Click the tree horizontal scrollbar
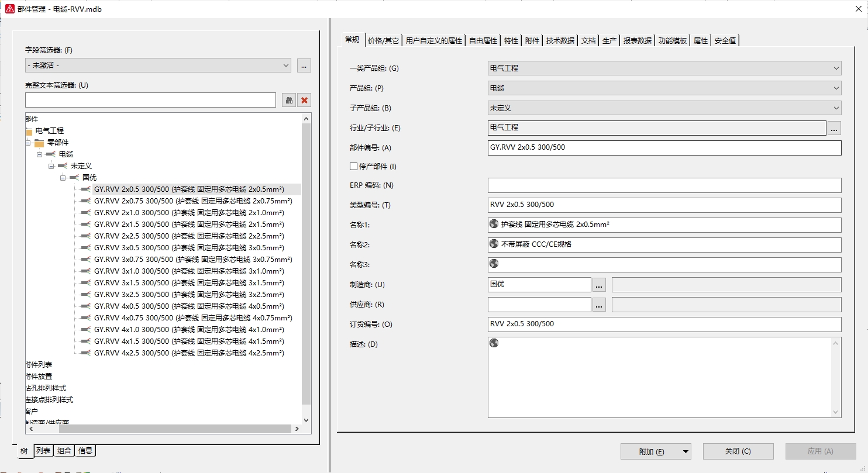868x473 pixels. coord(158,429)
